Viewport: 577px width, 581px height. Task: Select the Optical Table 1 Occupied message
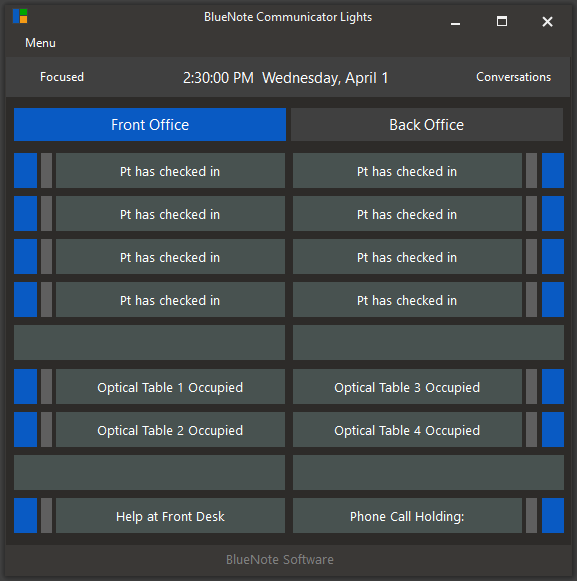pyautogui.click(x=170, y=386)
